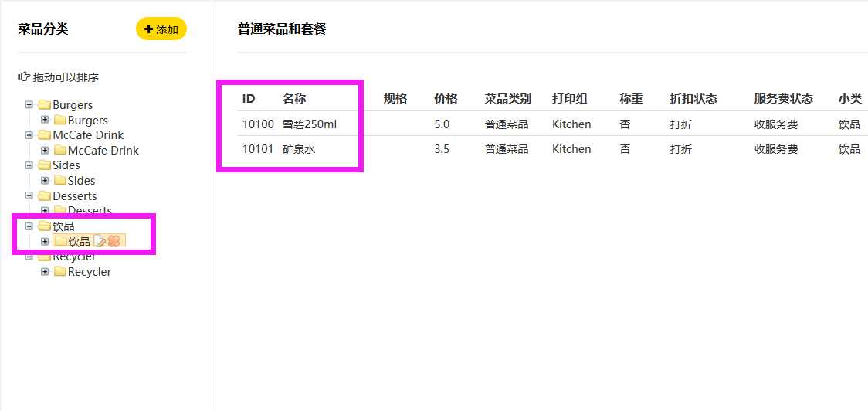Select the Desserts top-level tree label
The image size is (868, 411).
[x=74, y=195]
